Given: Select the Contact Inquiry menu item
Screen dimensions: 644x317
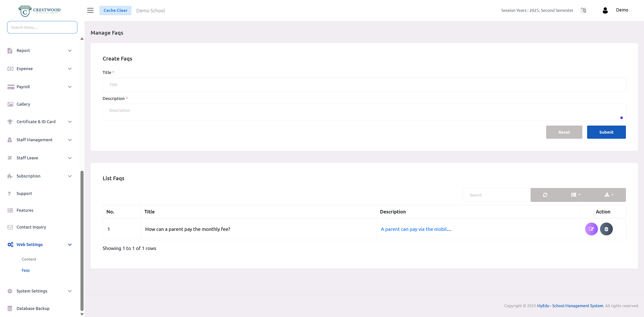Looking at the screenshot, I should pyautogui.click(x=31, y=227).
